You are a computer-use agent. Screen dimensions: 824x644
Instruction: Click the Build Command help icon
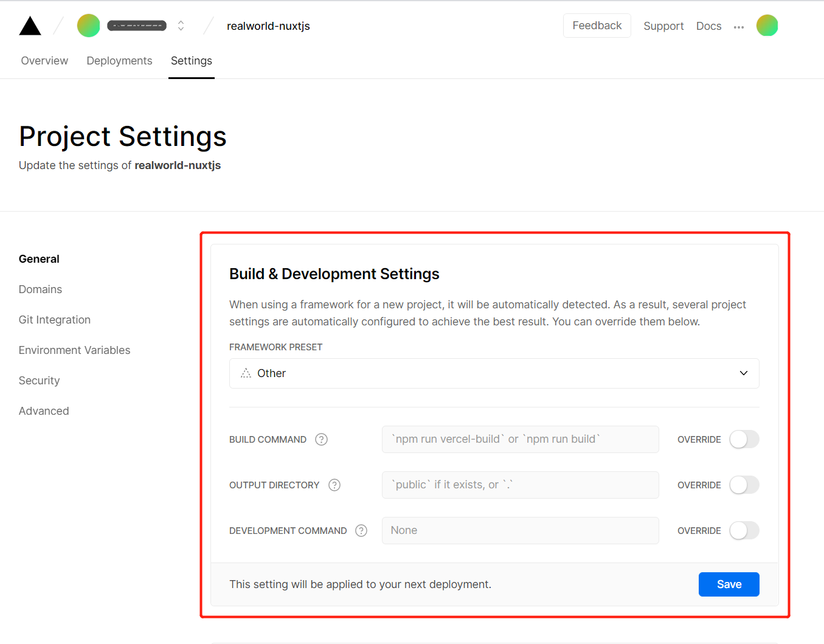[322, 440]
